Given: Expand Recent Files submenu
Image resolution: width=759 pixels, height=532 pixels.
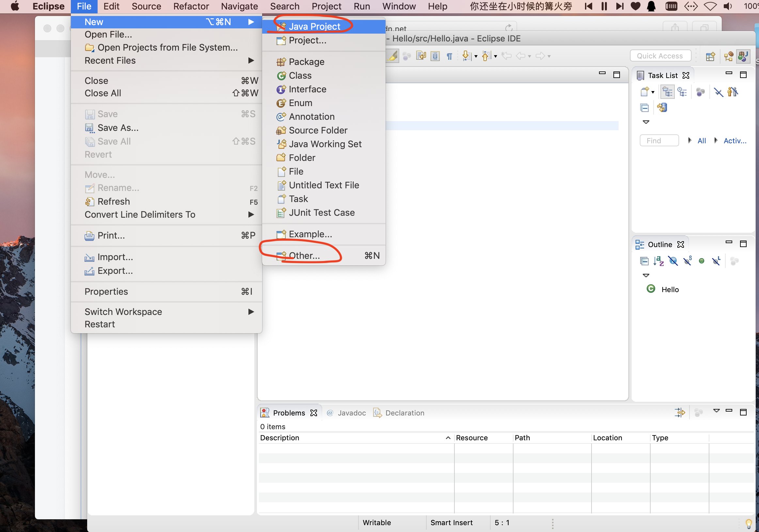Looking at the screenshot, I should [166, 60].
